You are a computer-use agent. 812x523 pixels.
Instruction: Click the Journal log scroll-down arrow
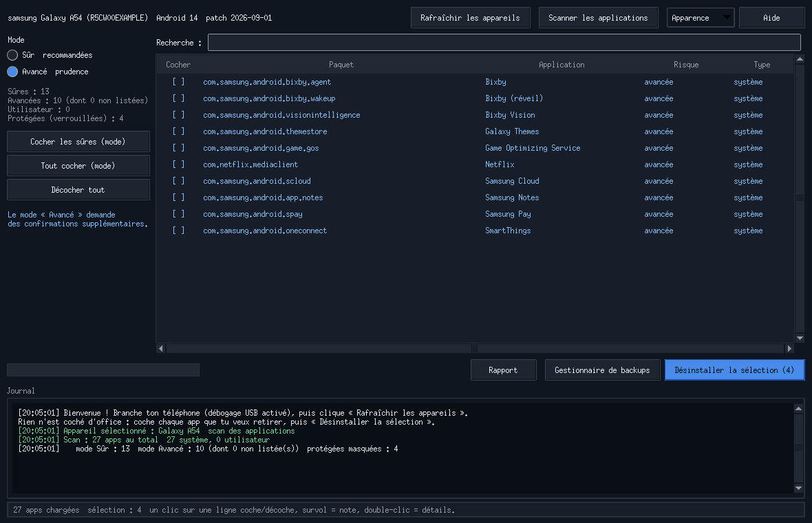tap(798, 489)
